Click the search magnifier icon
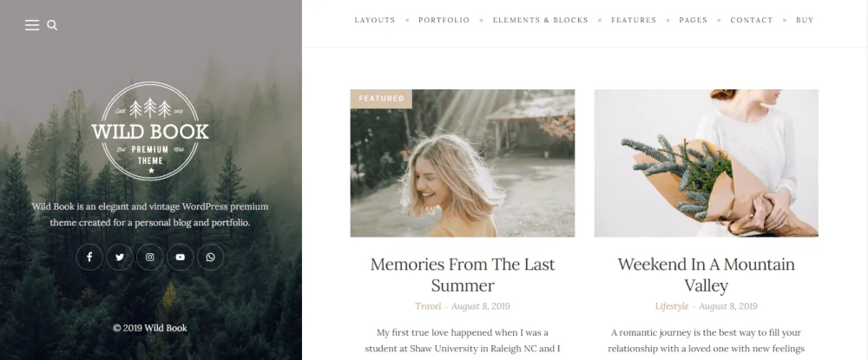The width and height of the screenshot is (868, 360). click(52, 25)
